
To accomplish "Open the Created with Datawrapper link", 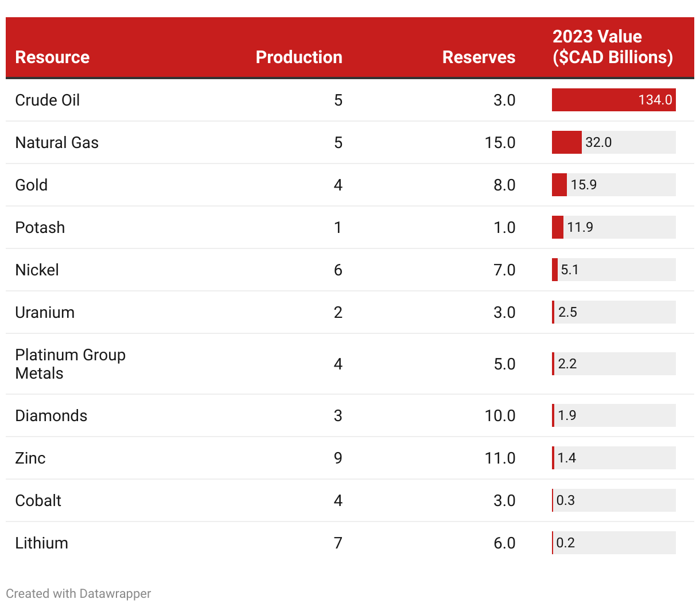I will pyautogui.click(x=79, y=594).
